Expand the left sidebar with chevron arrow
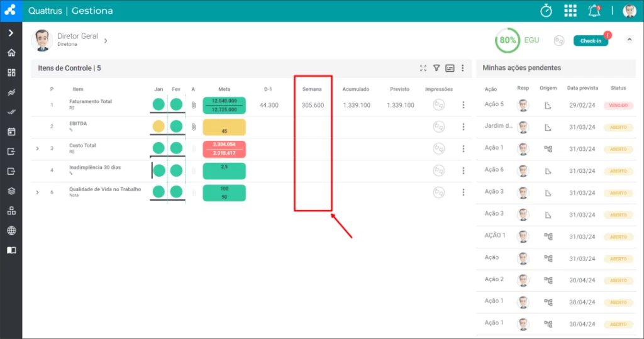The image size is (644, 339). tap(11, 33)
